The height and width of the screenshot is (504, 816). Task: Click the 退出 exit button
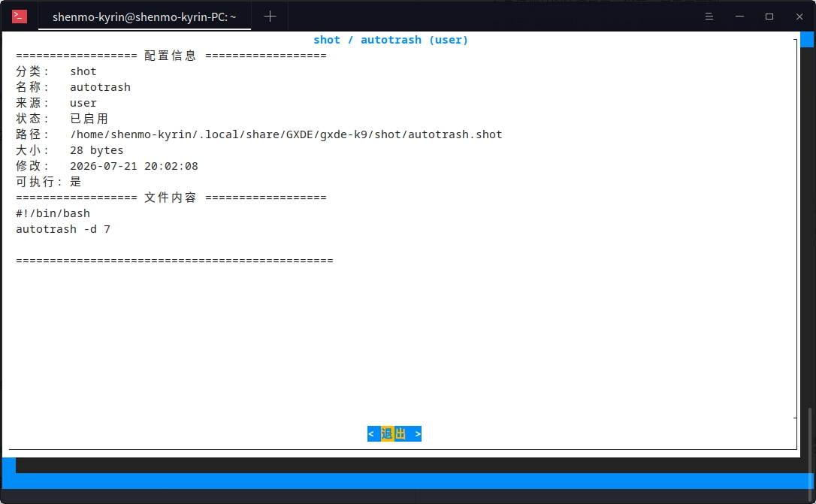[x=394, y=434]
